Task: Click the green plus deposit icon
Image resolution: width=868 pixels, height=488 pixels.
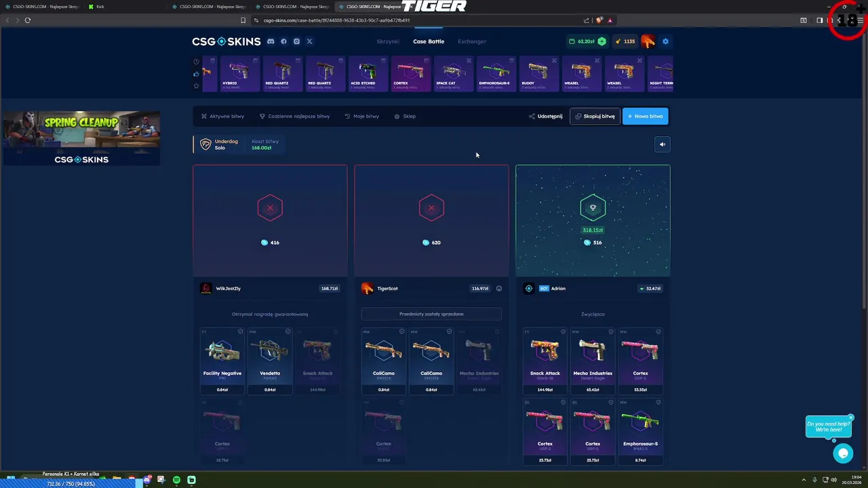Action: tap(601, 41)
